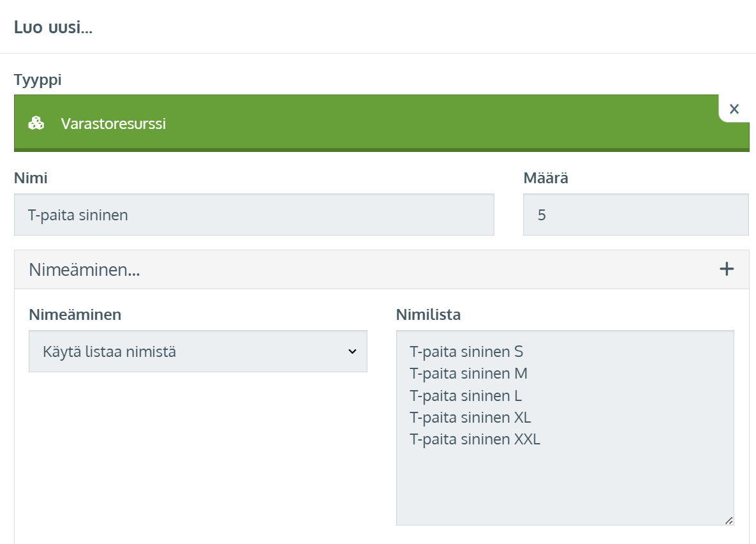Place cursor on "T-paita sininen M" line
The image size is (756, 544).
tap(468, 374)
